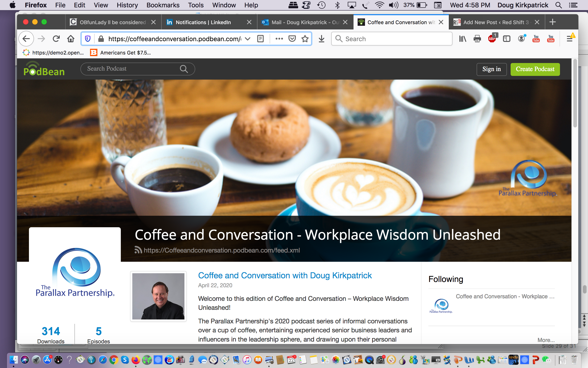Click the Create Podcast button
588x368 pixels.
coord(535,69)
